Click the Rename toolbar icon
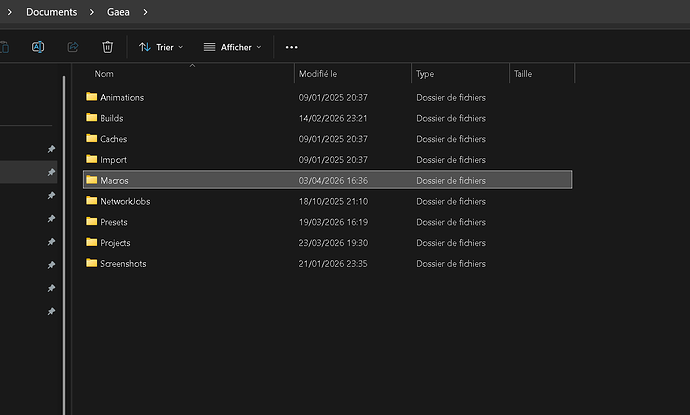Viewport: 690px width, 415px height. [38, 47]
